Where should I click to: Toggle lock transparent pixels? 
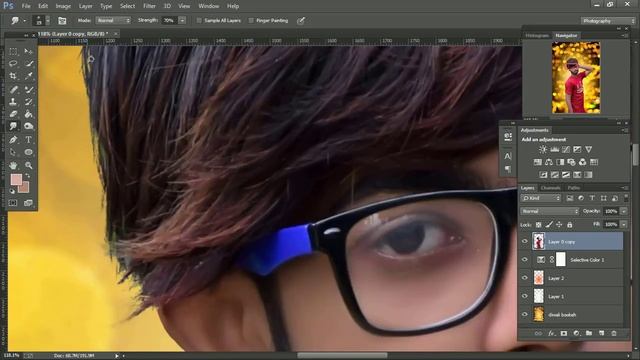539,224
